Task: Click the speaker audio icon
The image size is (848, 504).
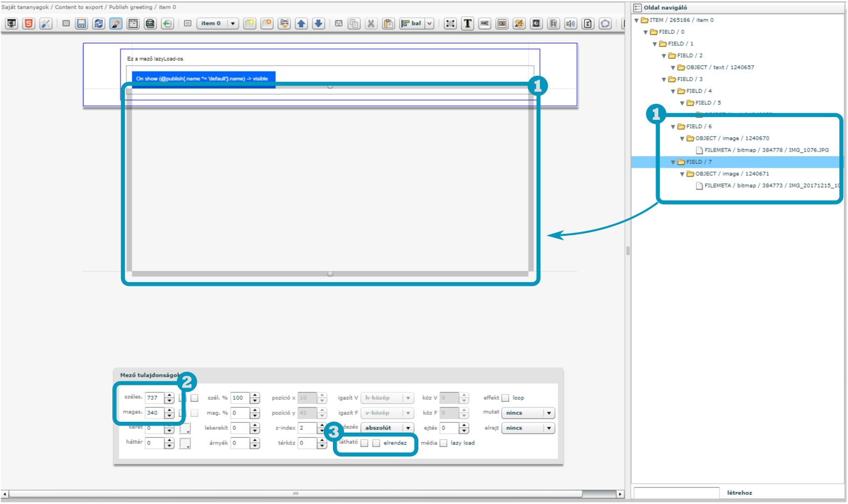Action: [x=571, y=24]
